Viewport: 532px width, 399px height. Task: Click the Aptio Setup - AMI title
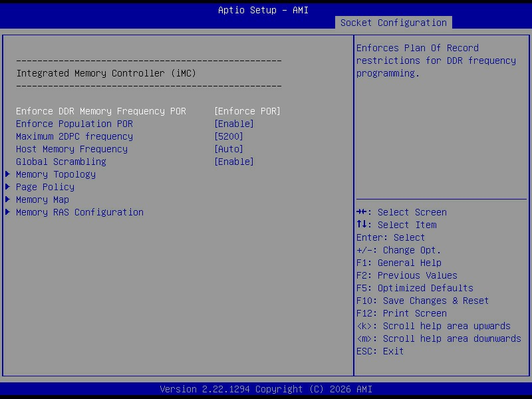pyautogui.click(x=263, y=10)
